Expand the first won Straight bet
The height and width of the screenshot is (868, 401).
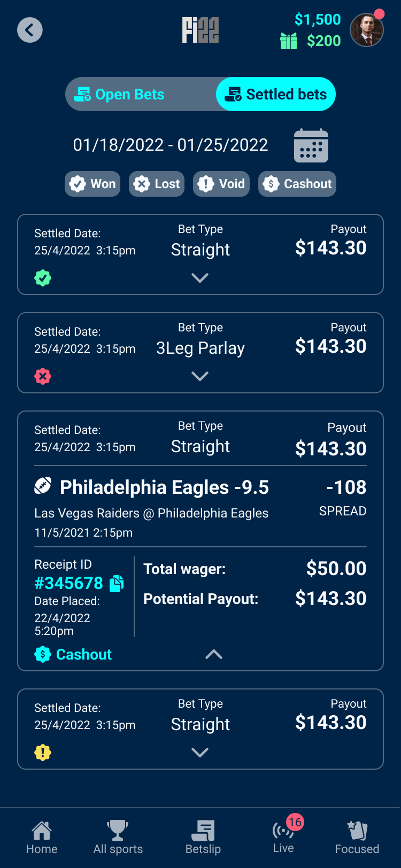[x=200, y=278]
